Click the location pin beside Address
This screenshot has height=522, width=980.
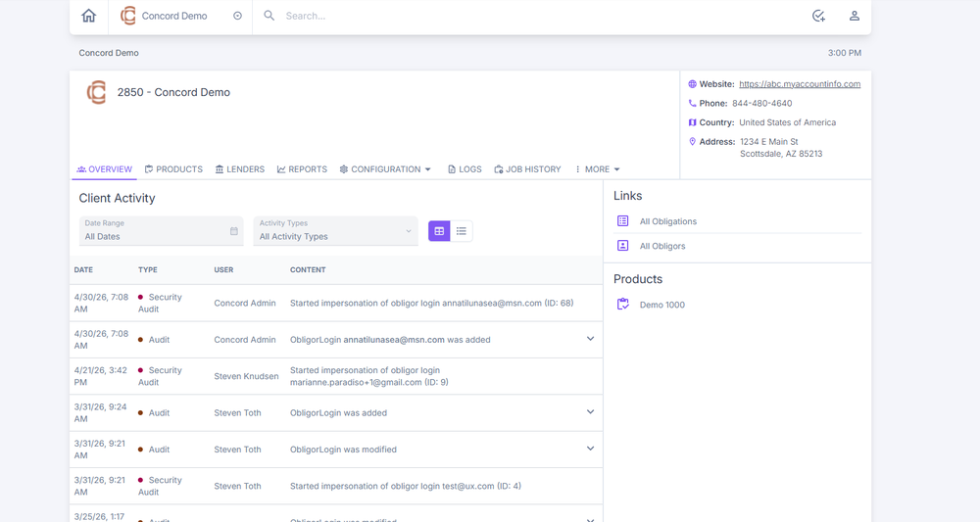click(x=692, y=142)
